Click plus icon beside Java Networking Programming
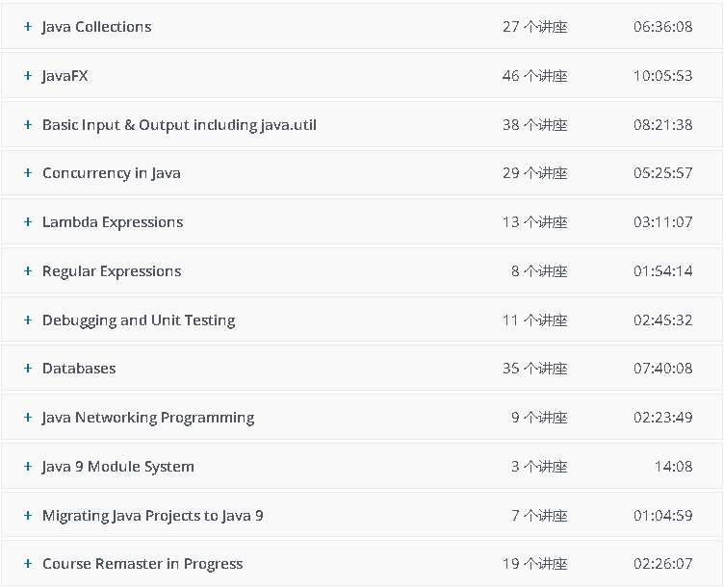Image resolution: width=724 pixels, height=588 pixels. (28, 418)
